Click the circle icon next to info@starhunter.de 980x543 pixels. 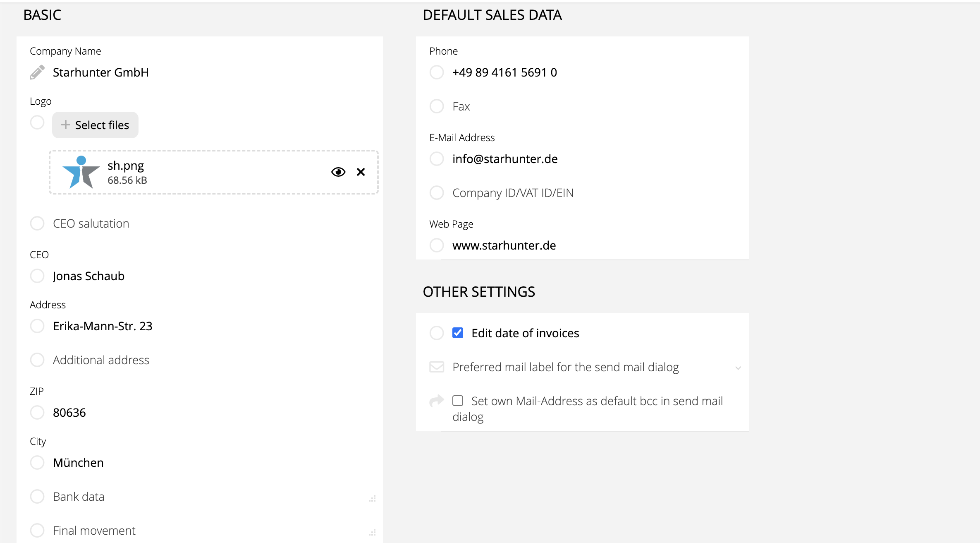[x=437, y=159]
